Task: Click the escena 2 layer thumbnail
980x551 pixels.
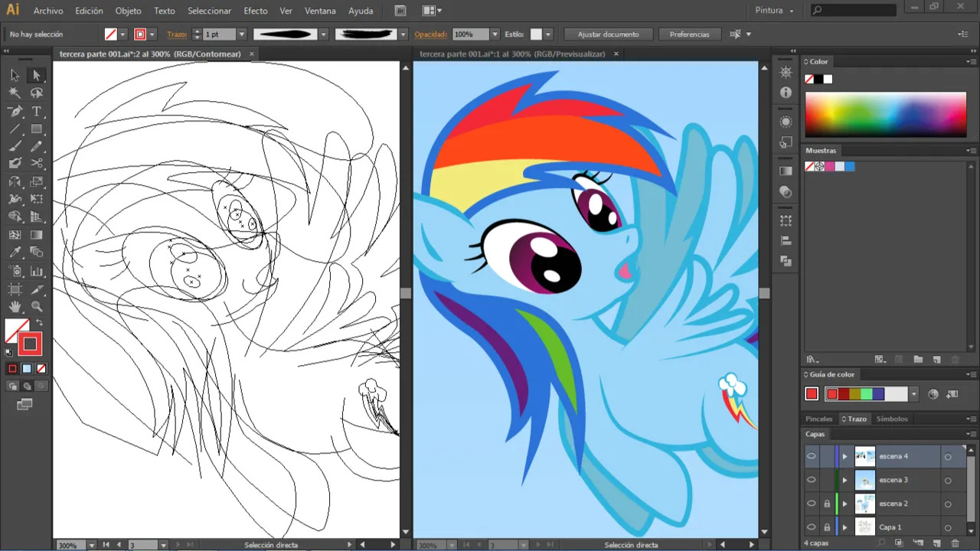Action: pyautogui.click(x=864, y=504)
